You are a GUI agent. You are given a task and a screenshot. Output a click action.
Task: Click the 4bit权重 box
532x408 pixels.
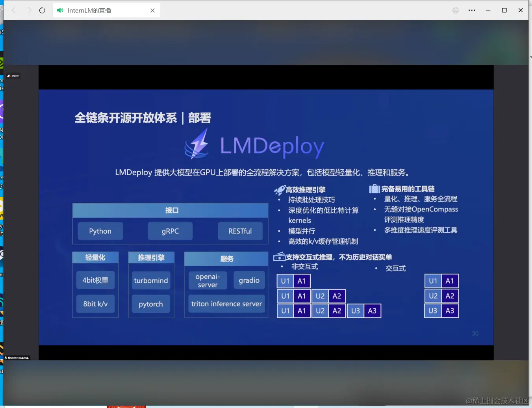pyautogui.click(x=95, y=280)
